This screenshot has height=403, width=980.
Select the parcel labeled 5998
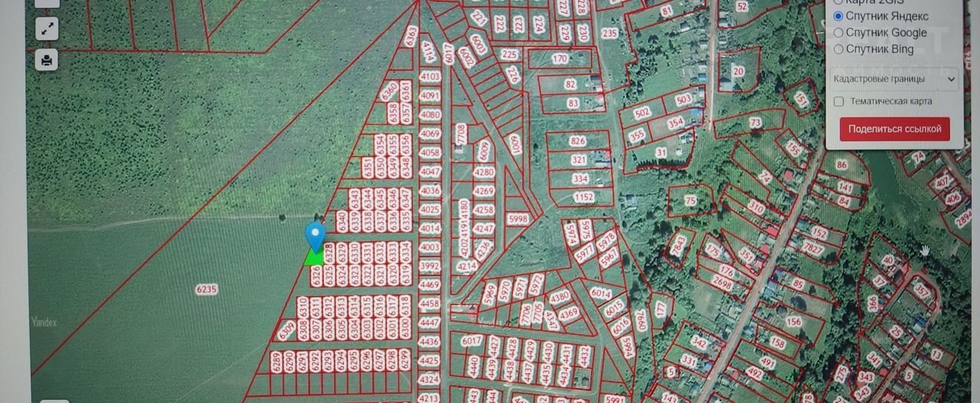coord(518,219)
